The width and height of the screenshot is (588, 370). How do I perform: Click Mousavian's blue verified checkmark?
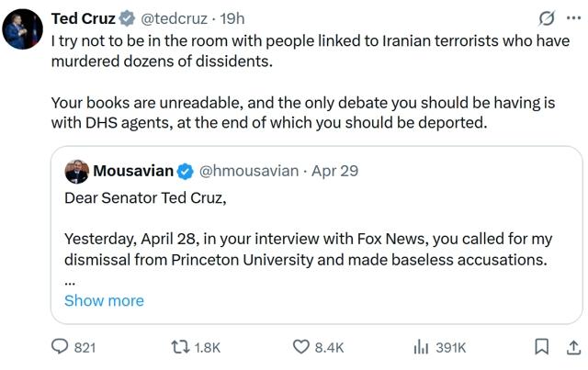185,172
